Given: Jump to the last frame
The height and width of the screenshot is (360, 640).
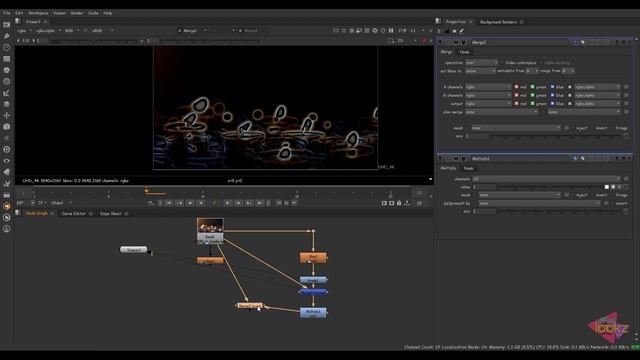Looking at the screenshot, I should (x=260, y=203).
